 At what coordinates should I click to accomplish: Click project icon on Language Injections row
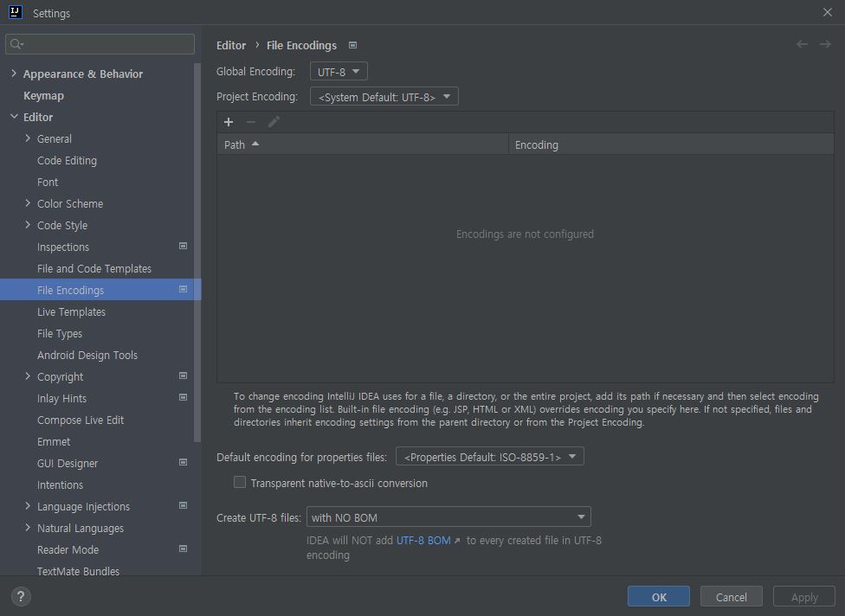coord(184,505)
